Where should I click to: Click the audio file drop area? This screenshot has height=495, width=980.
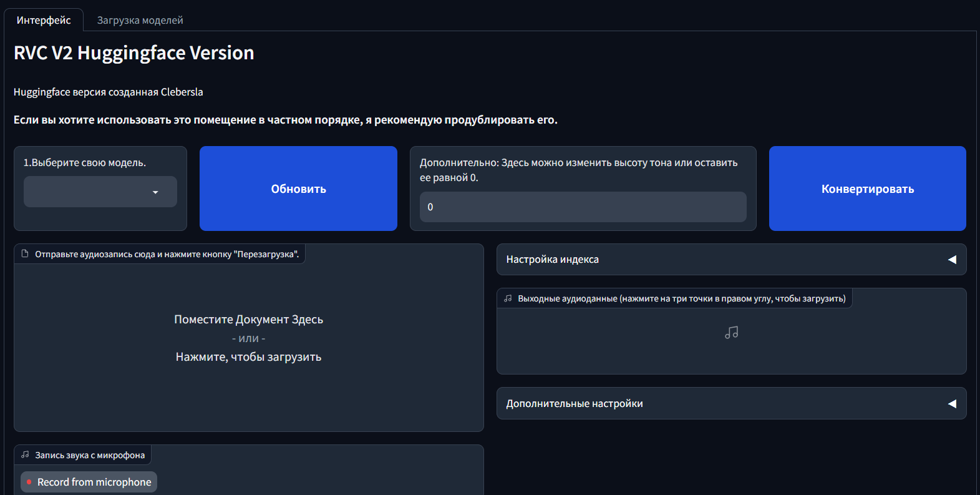249,338
